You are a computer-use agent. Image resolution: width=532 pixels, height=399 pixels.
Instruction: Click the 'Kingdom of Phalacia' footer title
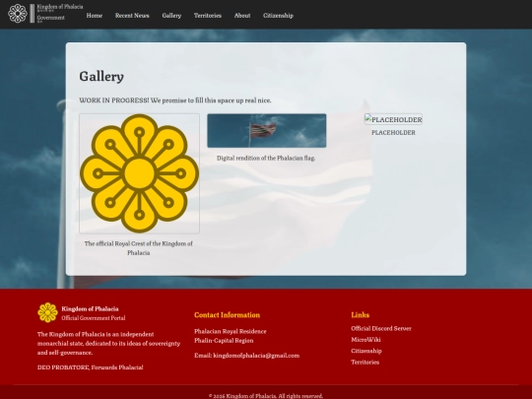[x=90, y=308]
